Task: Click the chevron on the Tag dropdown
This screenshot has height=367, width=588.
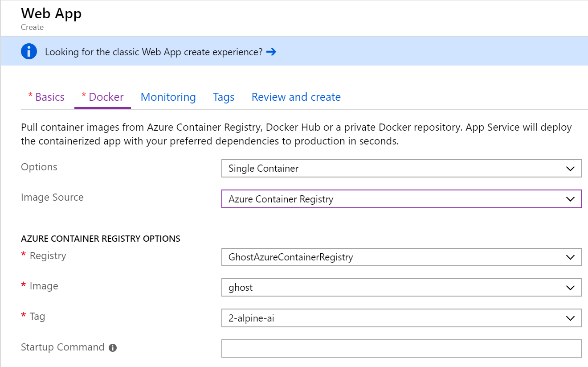Action: point(570,318)
